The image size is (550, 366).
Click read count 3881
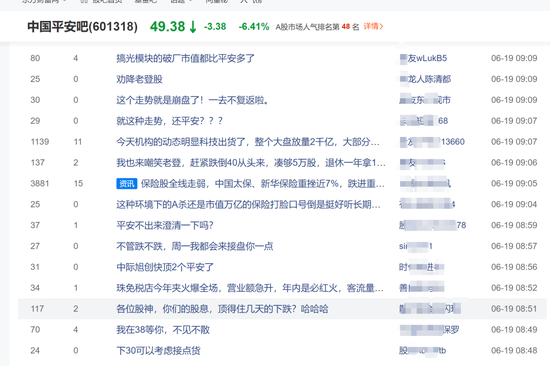pos(40,184)
